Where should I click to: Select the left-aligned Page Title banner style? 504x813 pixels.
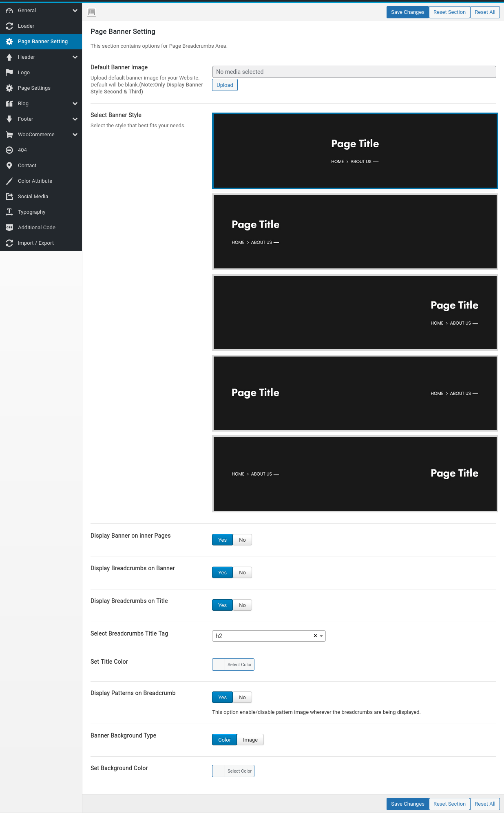[355, 232]
